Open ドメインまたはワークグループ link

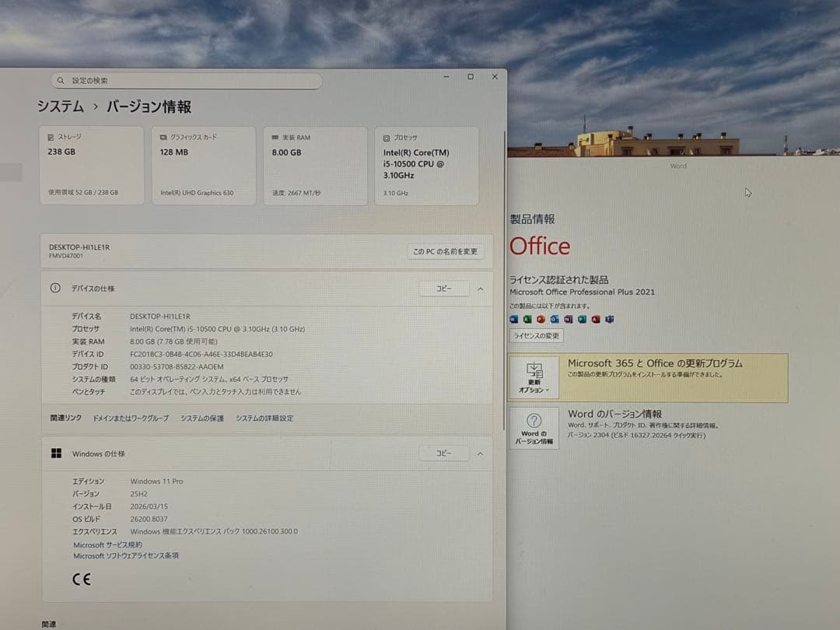[131, 418]
